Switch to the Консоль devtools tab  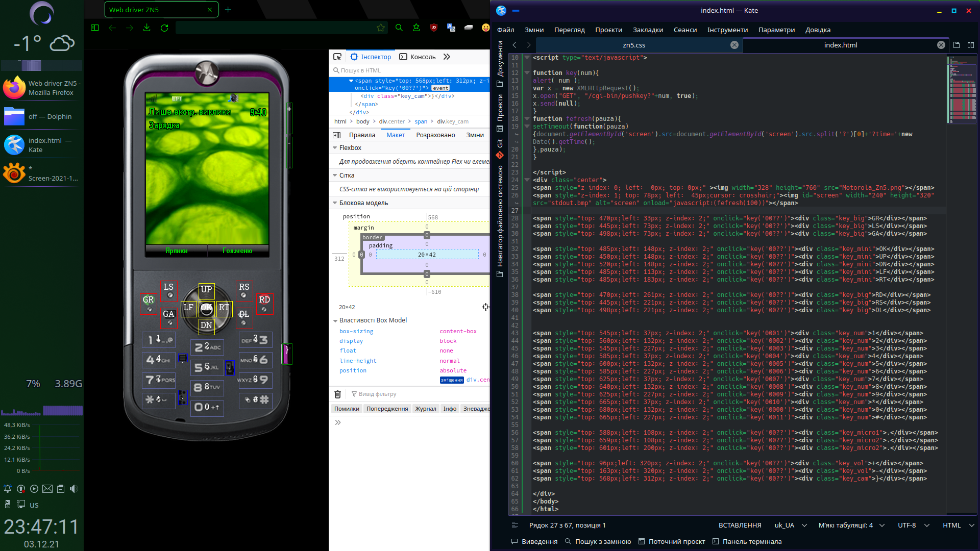tap(418, 57)
